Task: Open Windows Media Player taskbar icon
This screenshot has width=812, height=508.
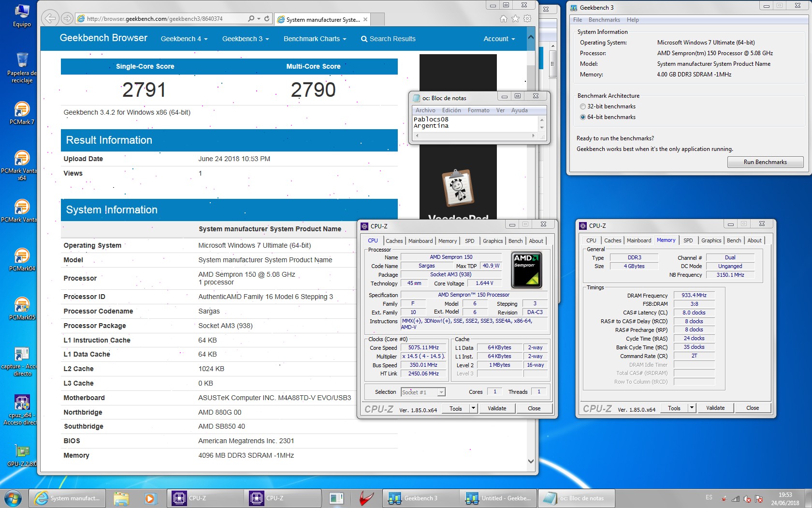Action: tap(150, 498)
